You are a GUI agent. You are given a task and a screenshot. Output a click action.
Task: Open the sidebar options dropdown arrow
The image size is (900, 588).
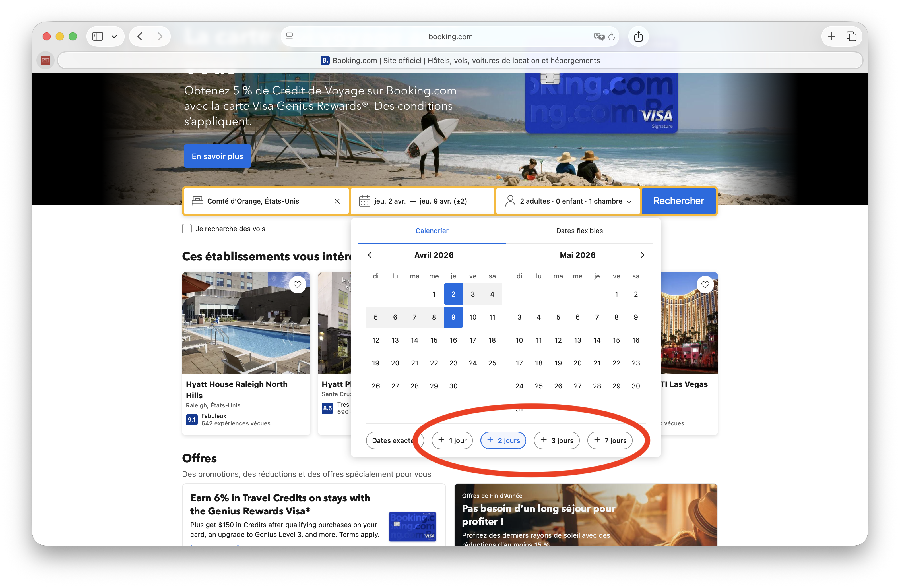[114, 37]
